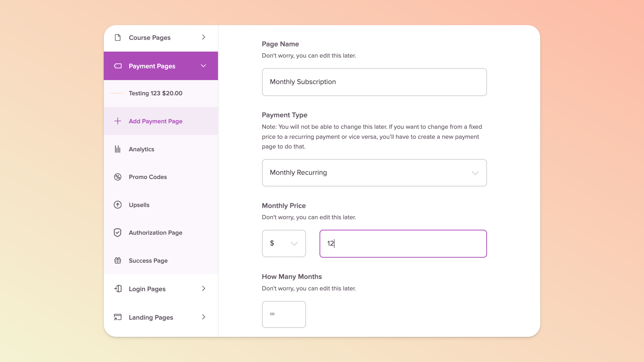The image size is (644, 362).
Task: Click the Page Name text field
Action: (x=374, y=82)
